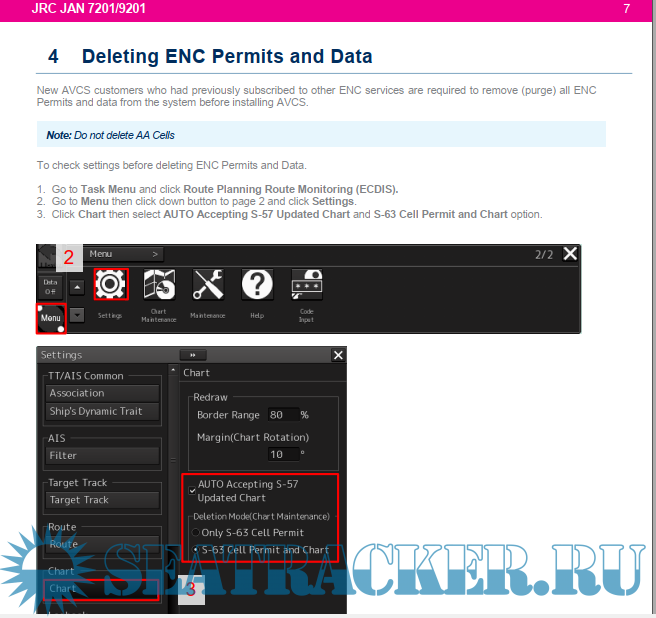Select Ship's Dynamic Trait item
The image size is (656, 618).
coord(103,411)
